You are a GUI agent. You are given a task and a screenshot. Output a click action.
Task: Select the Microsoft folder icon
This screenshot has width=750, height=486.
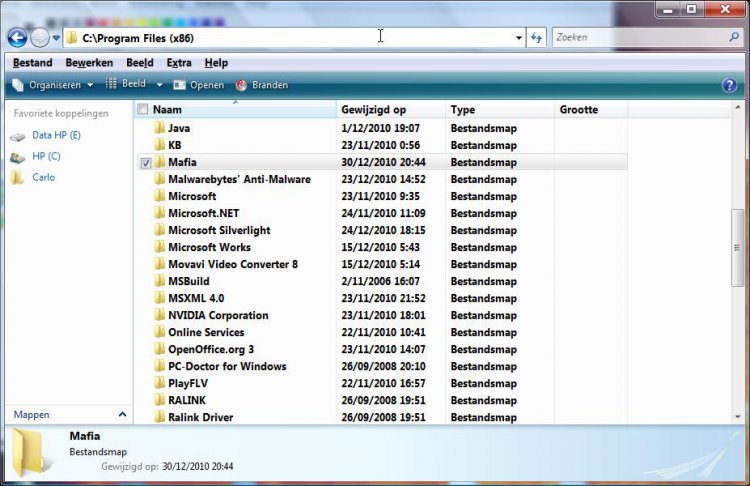click(x=160, y=196)
